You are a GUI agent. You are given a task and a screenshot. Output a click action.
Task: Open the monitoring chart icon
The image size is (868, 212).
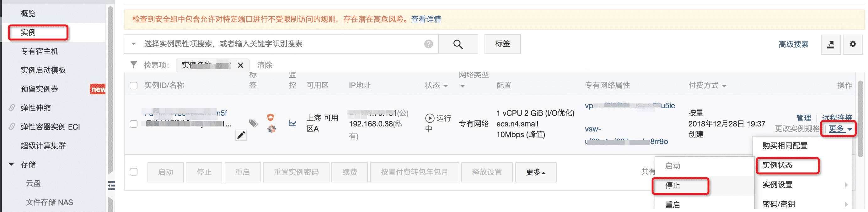(x=292, y=123)
